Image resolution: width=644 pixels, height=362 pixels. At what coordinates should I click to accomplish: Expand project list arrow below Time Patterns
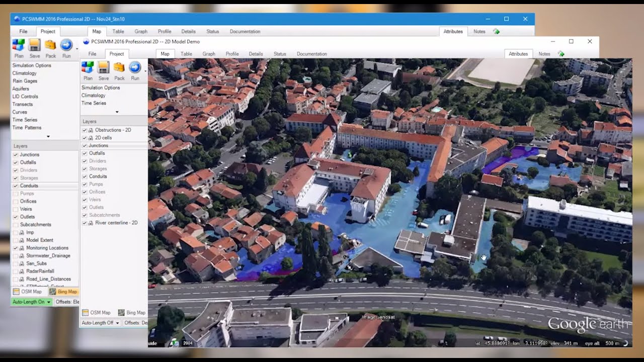click(x=48, y=136)
